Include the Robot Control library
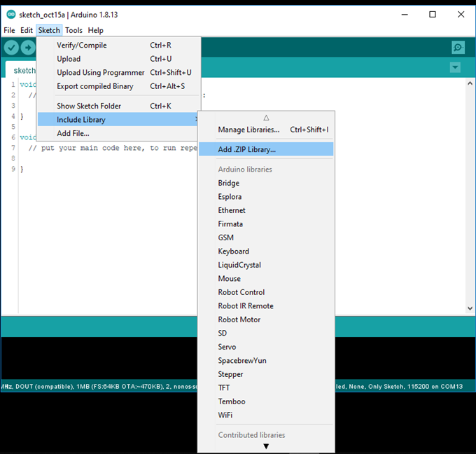 pyautogui.click(x=266, y=292)
